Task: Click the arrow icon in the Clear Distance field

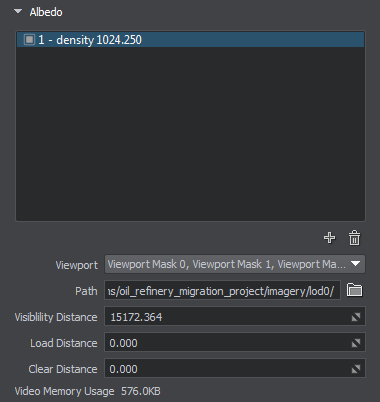Action: 356,369
